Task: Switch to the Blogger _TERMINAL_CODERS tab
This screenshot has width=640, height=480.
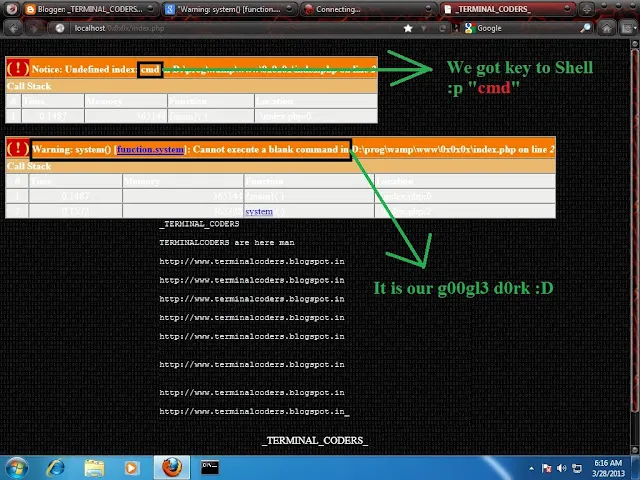Action: pyautogui.click(x=89, y=9)
